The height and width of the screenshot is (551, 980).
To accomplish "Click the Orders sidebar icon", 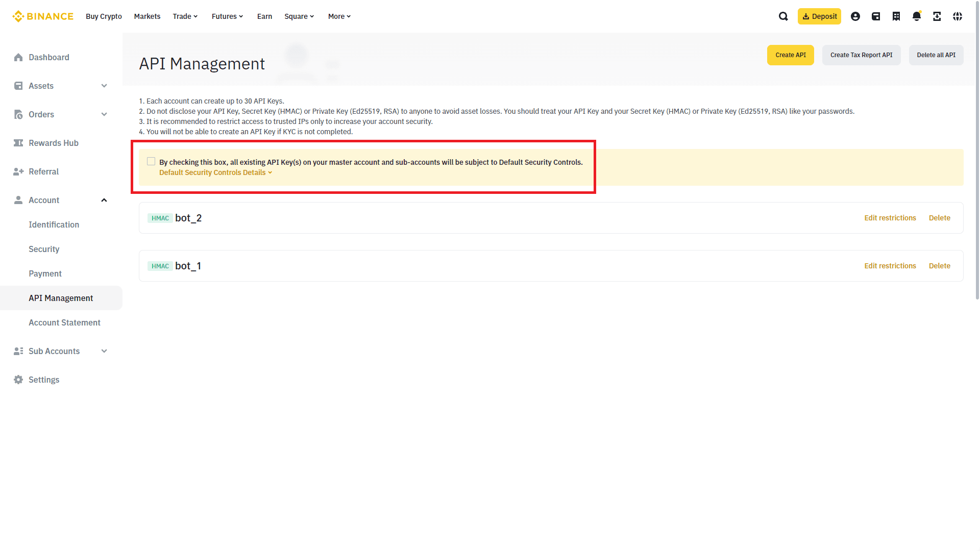I will (x=18, y=114).
